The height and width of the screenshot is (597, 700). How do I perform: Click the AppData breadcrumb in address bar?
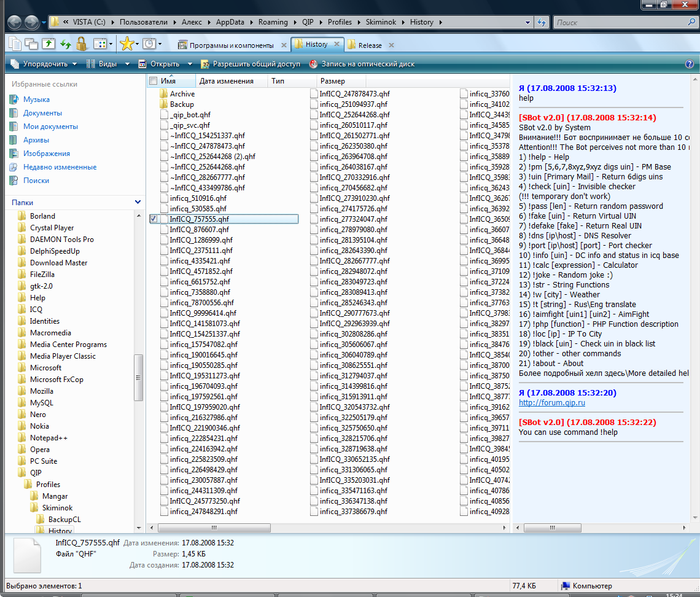click(x=230, y=22)
